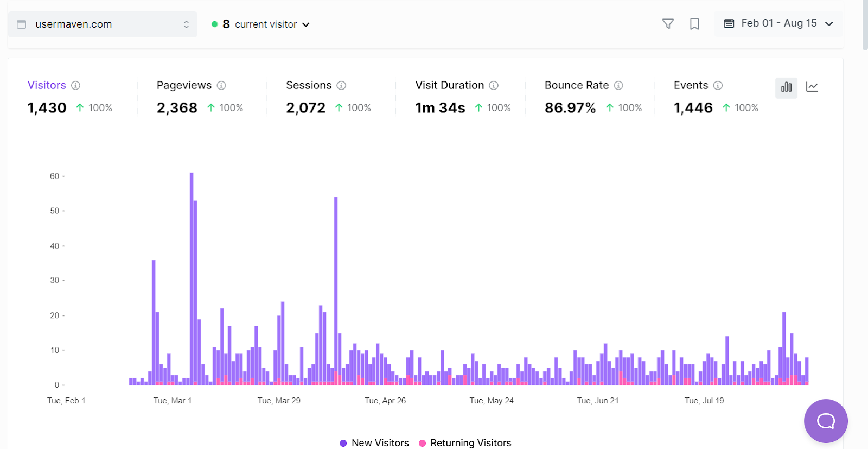Switch to bar chart view icon

point(786,87)
